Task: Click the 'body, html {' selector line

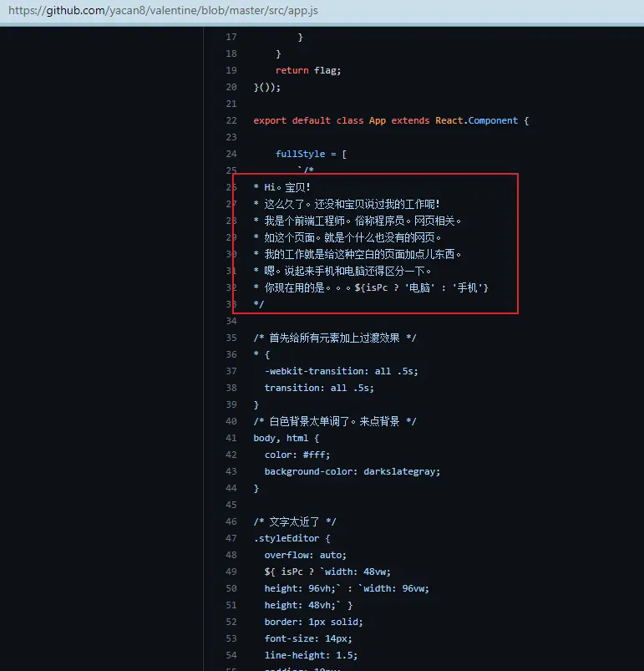Action: click(x=286, y=438)
